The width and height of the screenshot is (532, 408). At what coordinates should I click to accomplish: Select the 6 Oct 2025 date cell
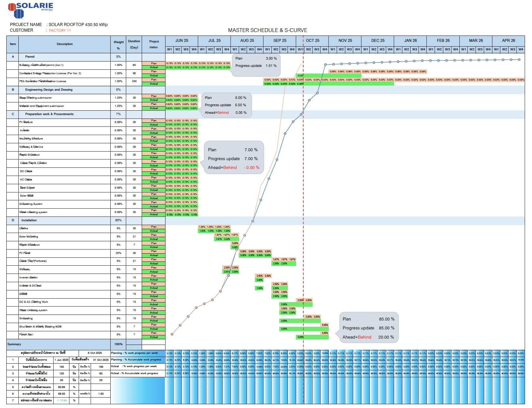pyautogui.click(x=95, y=353)
